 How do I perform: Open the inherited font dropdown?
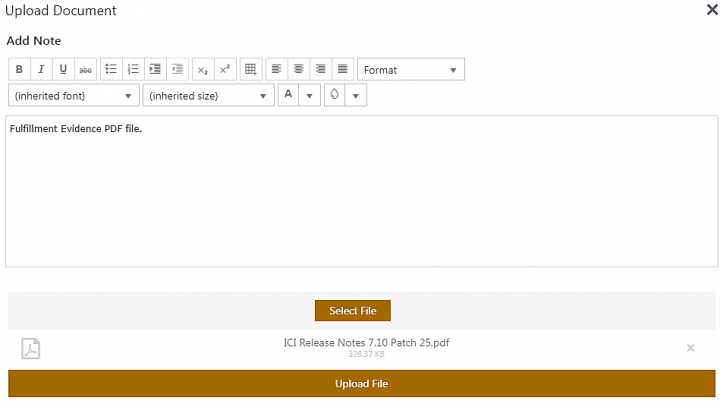[x=73, y=96]
